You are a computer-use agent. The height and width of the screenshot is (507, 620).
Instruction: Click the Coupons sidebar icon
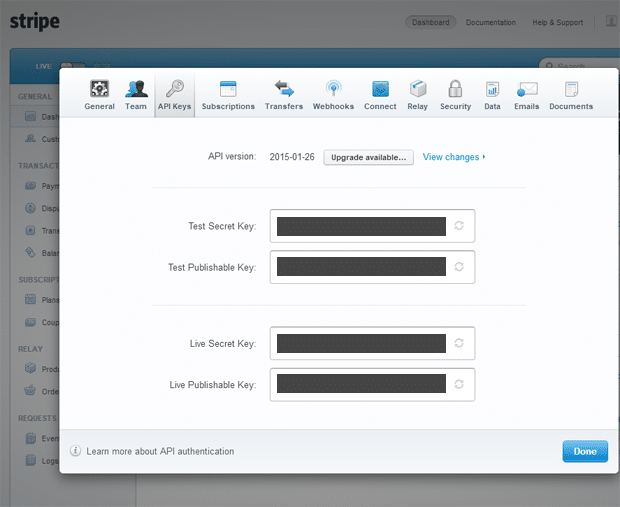pyautogui.click(x=30, y=322)
